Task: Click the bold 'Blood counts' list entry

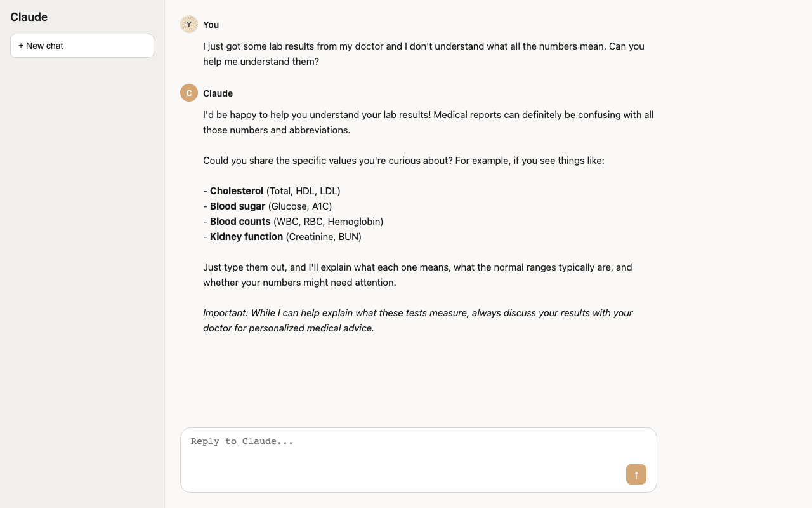Action: tap(240, 221)
